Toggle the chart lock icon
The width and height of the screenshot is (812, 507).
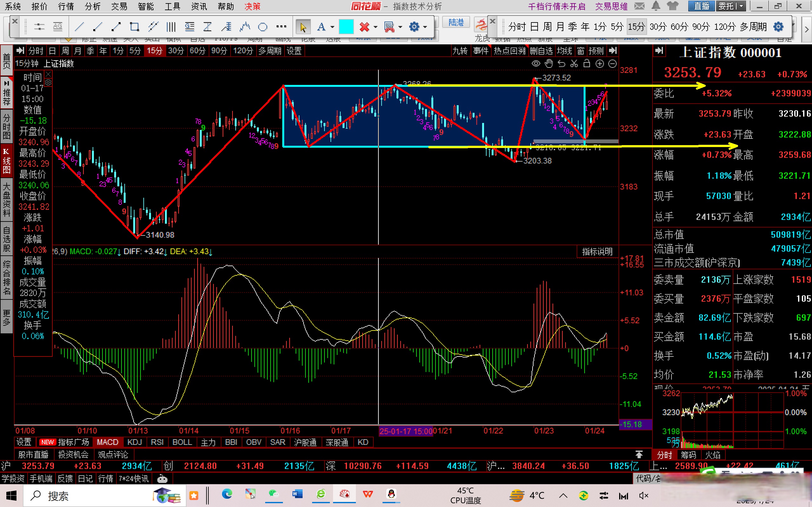point(586,63)
